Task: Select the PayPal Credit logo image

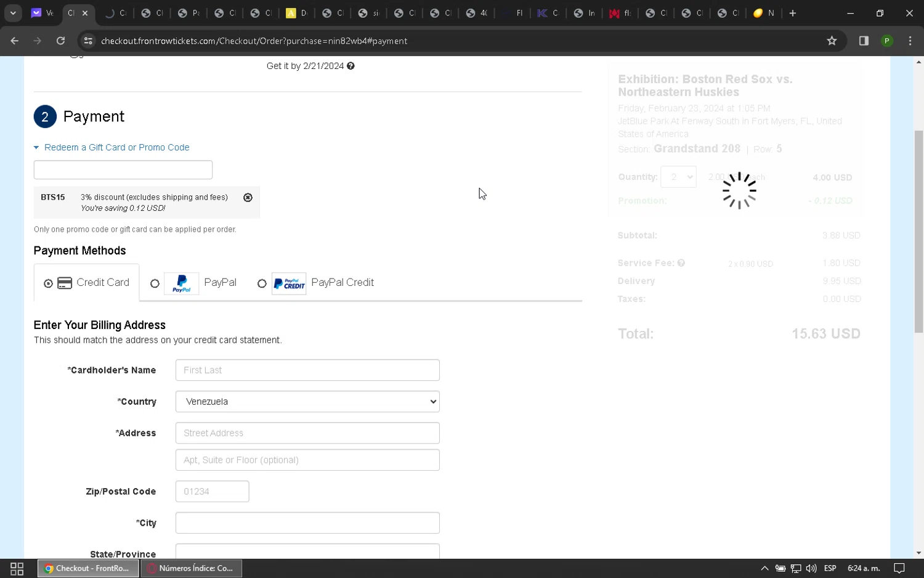Action: pos(289,283)
